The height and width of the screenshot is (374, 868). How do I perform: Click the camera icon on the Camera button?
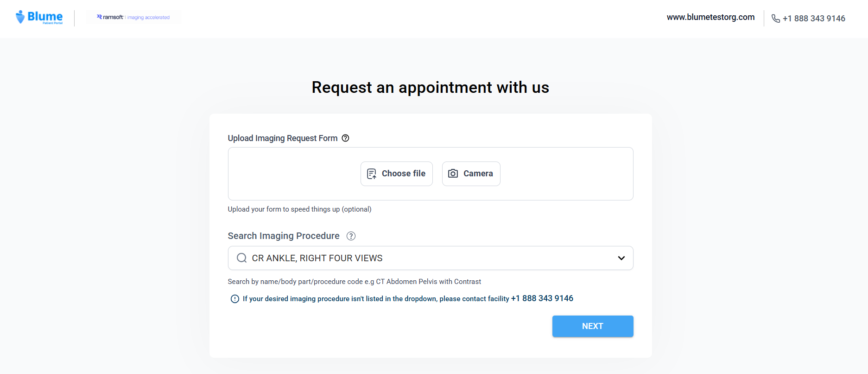(453, 173)
